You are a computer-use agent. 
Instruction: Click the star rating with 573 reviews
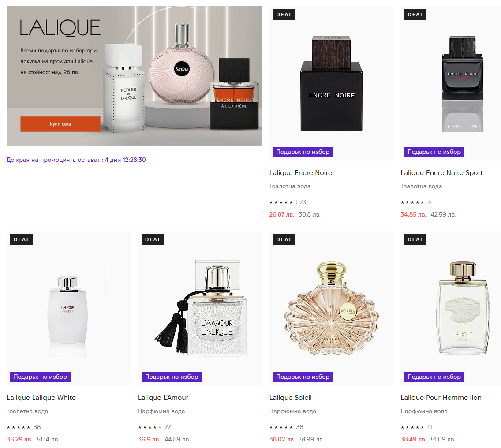tap(288, 202)
